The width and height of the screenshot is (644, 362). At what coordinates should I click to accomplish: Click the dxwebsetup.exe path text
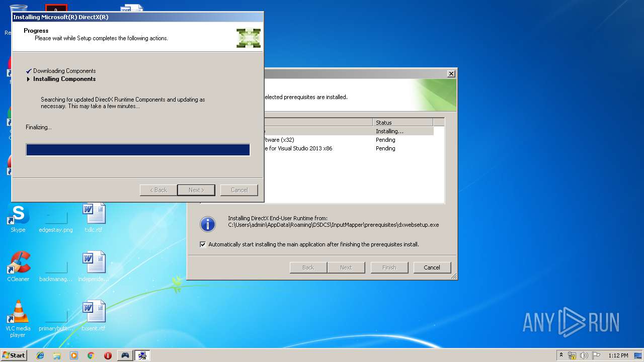click(334, 225)
